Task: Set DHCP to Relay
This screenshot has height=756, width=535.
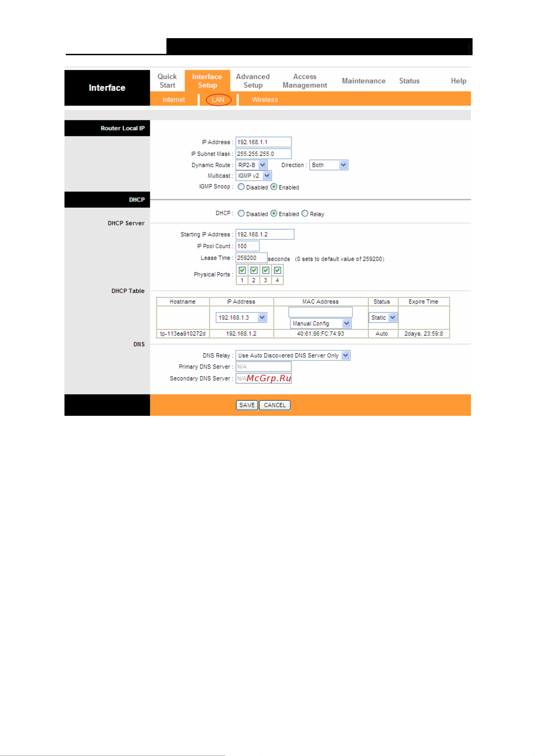Action: (305, 213)
